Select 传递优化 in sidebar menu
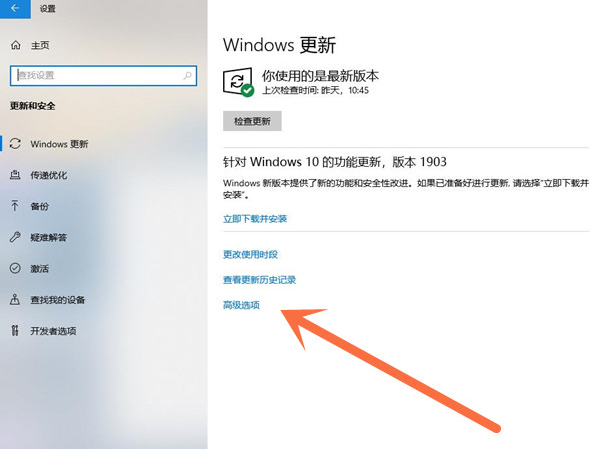The image size is (590, 451). point(49,175)
